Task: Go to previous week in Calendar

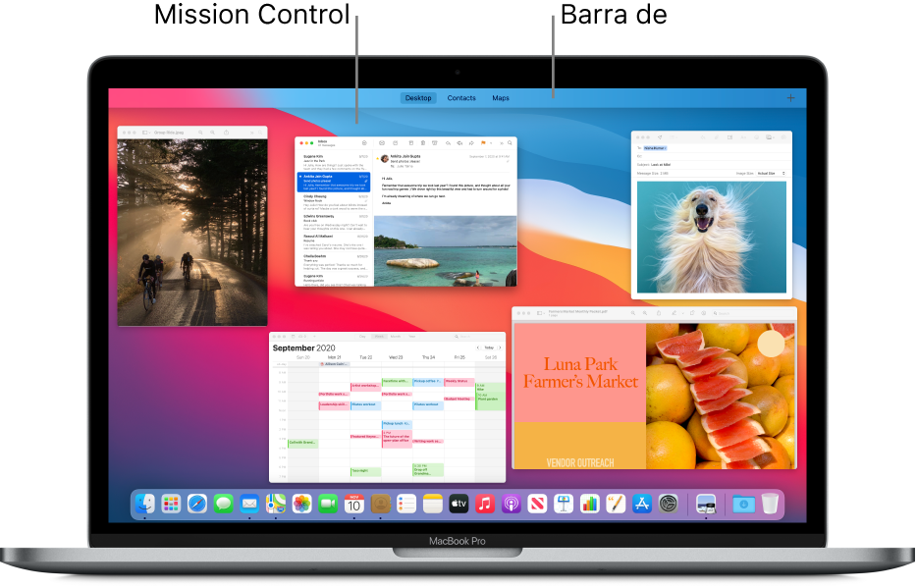Action: [478, 347]
